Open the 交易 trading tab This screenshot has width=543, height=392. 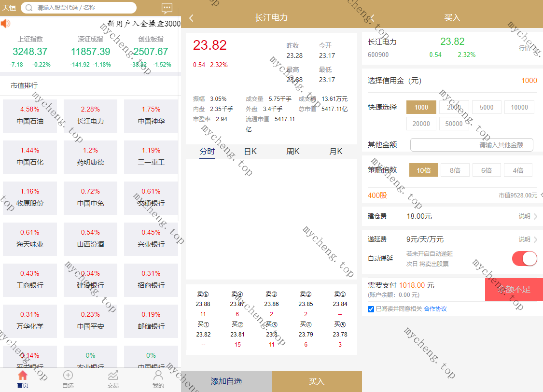(113, 379)
